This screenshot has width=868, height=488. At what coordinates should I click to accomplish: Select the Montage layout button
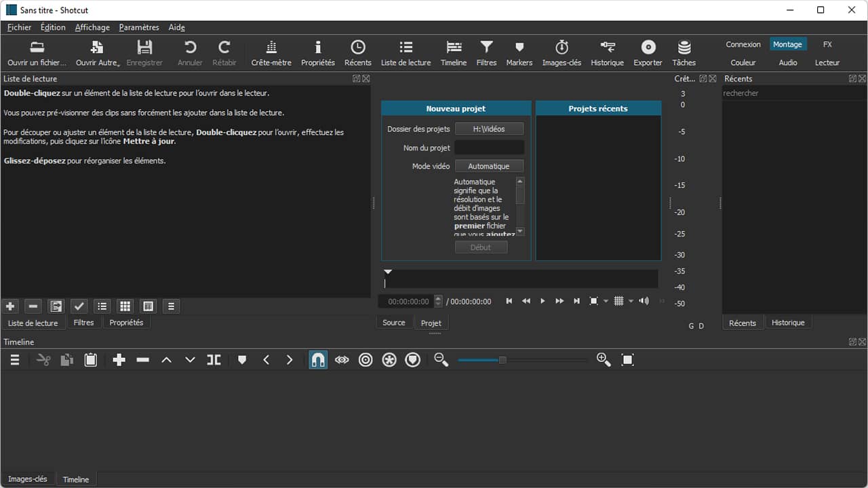click(787, 44)
